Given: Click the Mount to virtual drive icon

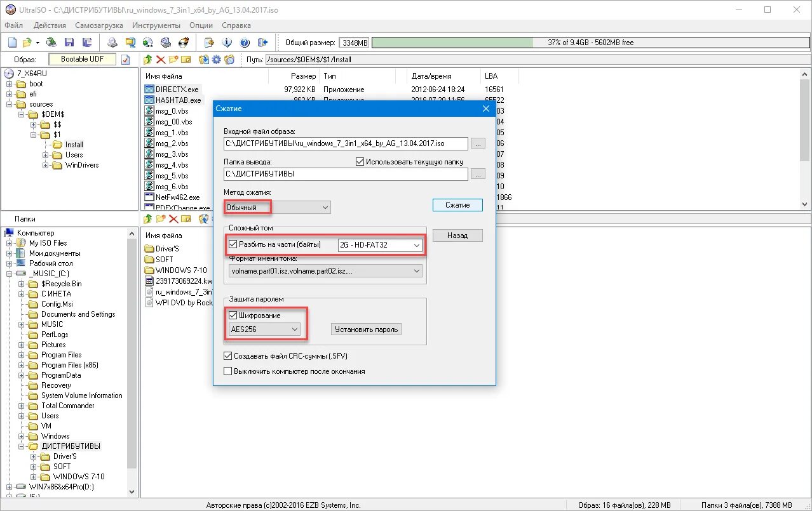Looking at the screenshot, I should point(166,43).
